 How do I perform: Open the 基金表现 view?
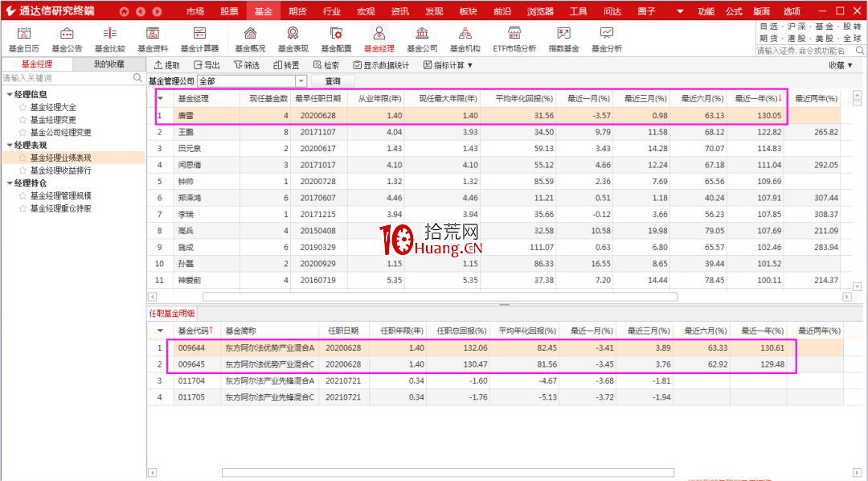click(293, 39)
